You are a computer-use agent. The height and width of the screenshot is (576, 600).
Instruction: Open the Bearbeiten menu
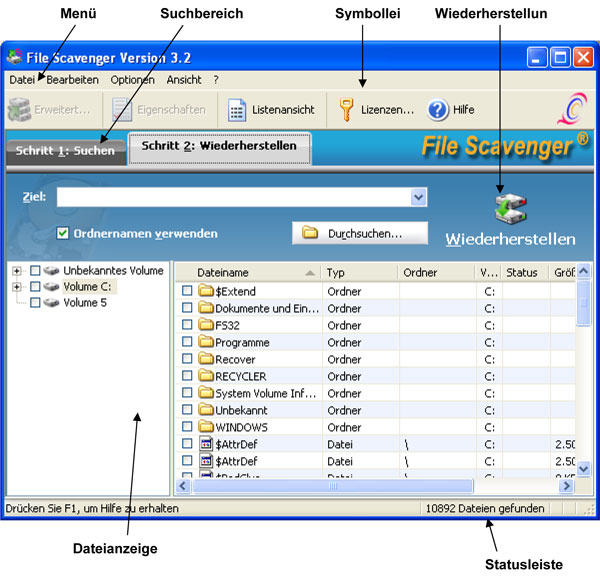(x=73, y=80)
